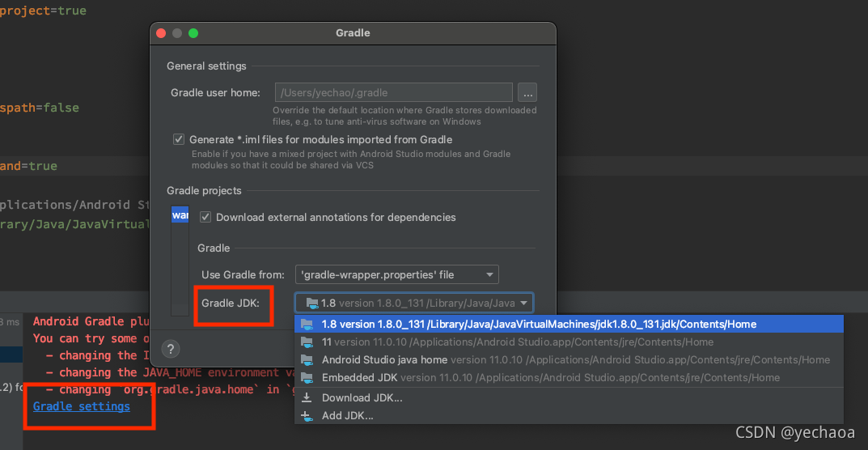
Task: Select the linked project in Gradle projects list
Action: 180,214
